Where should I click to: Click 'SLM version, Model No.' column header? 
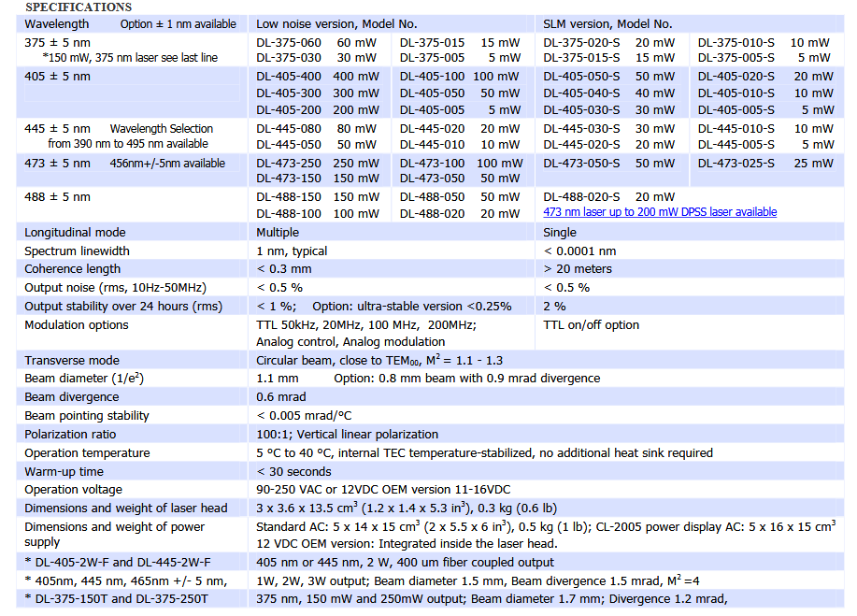click(607, 23)
